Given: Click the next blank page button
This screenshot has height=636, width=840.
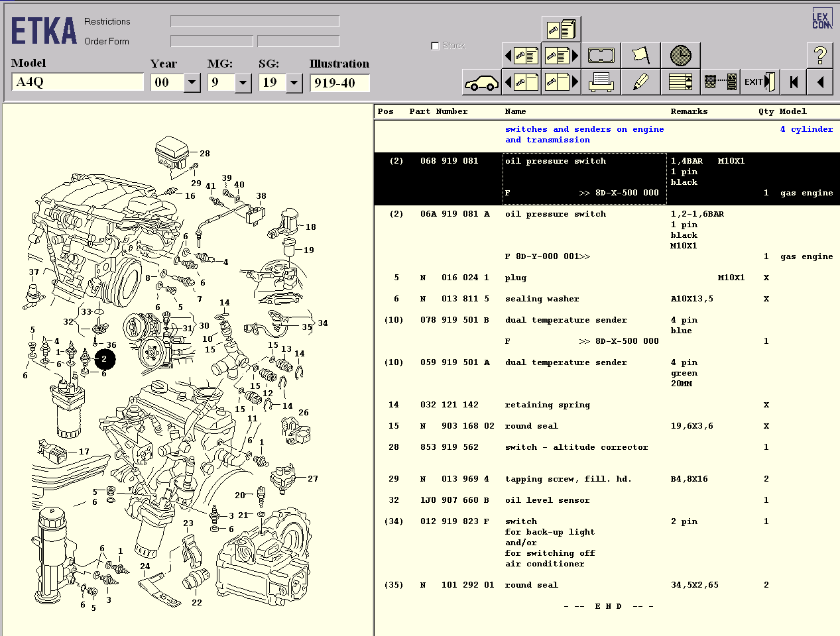Looking at the screenshot, I should (x=561, y=82).
